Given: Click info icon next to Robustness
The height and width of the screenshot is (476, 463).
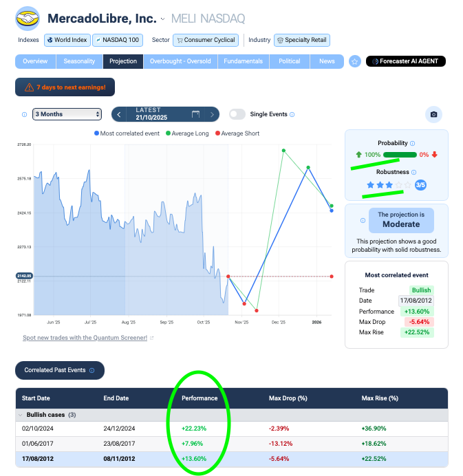Looking at the screenshot, I should pos(415,172).
